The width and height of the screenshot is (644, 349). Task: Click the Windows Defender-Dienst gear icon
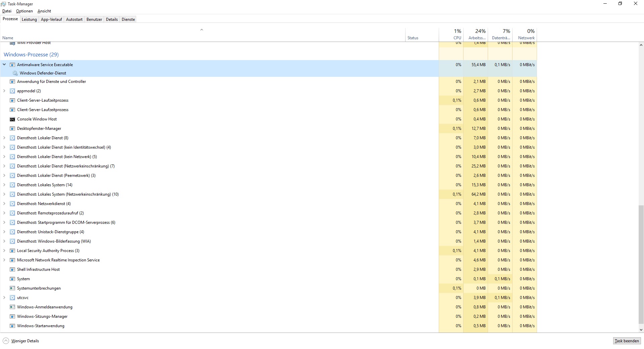tap(15, 73)
